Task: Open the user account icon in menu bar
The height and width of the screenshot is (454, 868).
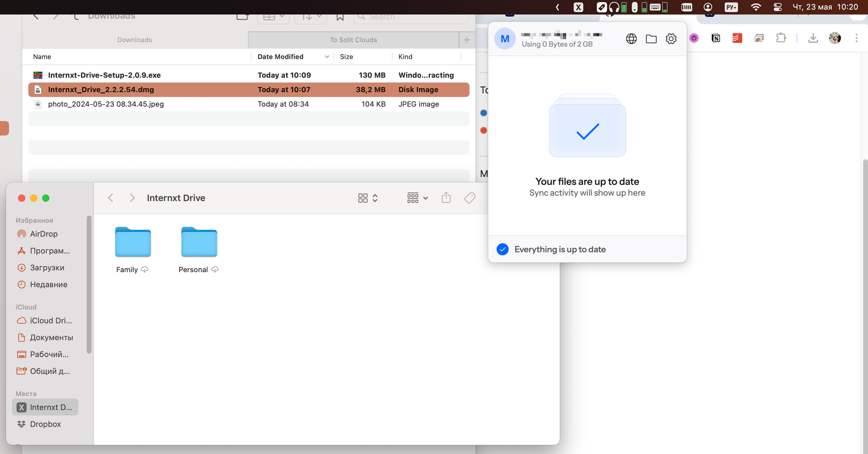Action: (708, 7)
